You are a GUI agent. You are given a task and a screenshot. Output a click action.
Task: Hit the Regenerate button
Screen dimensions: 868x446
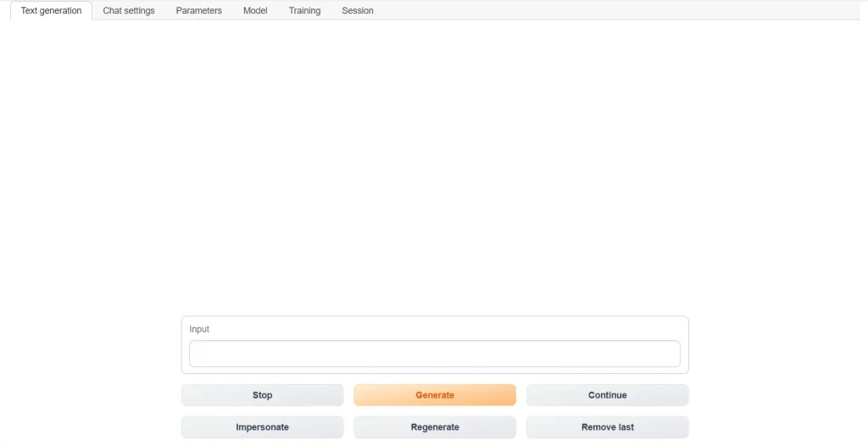click(434, 427)
